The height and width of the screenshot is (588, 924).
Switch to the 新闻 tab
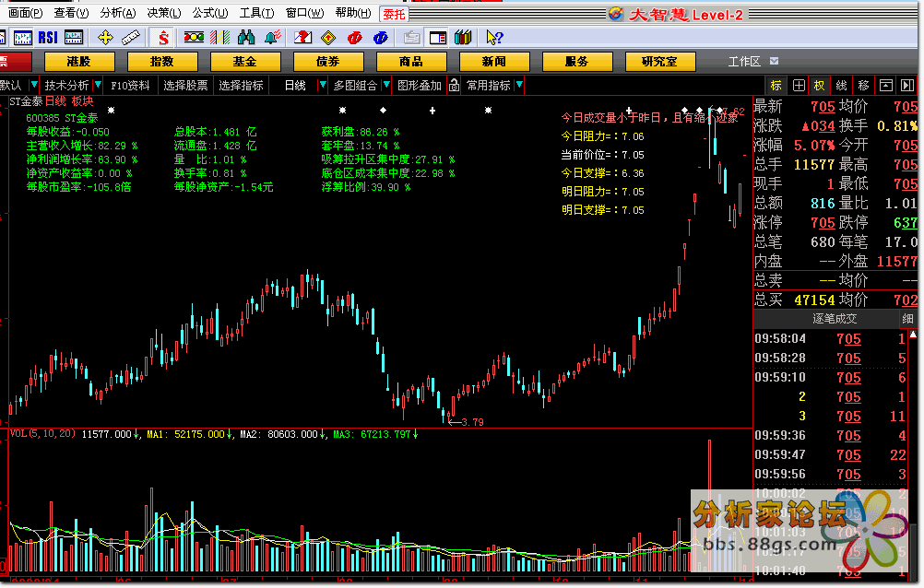coord(494,61)
